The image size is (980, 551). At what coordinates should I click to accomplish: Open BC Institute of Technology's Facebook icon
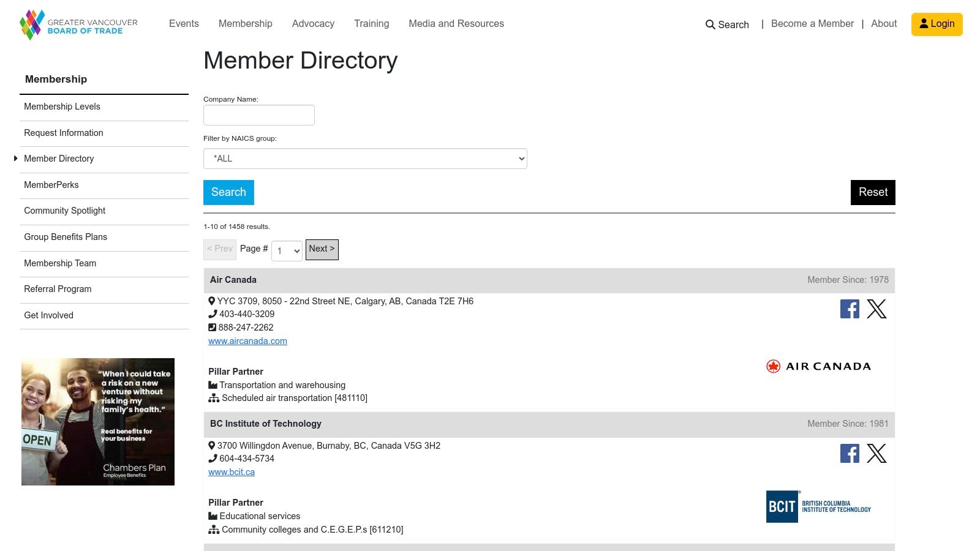[x=850, y=454]
